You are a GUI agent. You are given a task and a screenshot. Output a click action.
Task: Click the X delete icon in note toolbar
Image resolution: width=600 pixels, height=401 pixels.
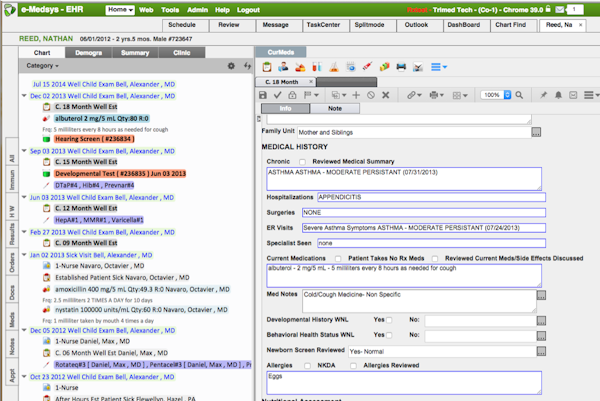tap(386, 95)
